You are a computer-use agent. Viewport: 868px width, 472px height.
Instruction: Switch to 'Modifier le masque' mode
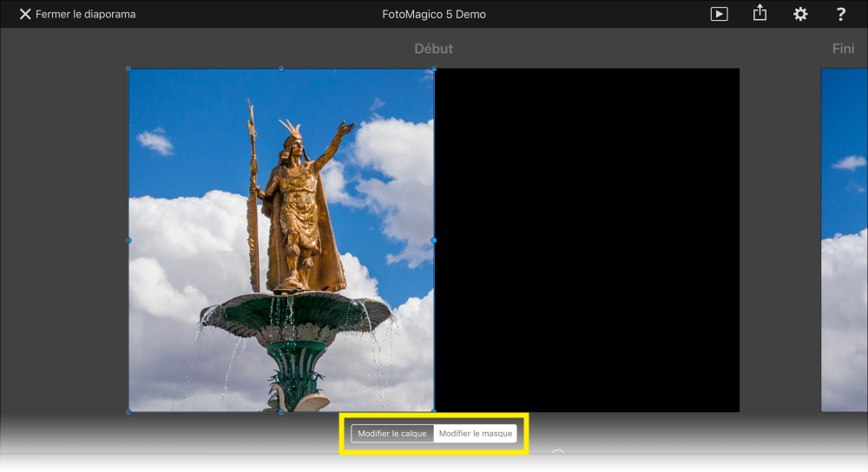point(476,433)
